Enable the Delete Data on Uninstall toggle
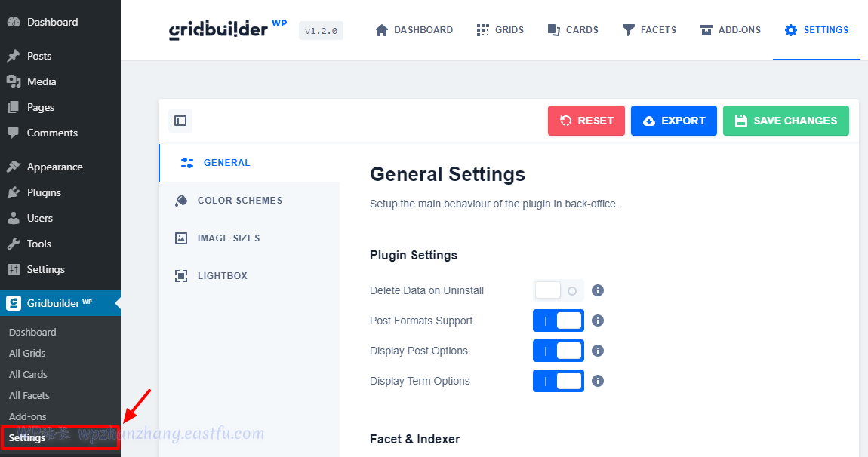The image size is (868, 457). [559, 290]
